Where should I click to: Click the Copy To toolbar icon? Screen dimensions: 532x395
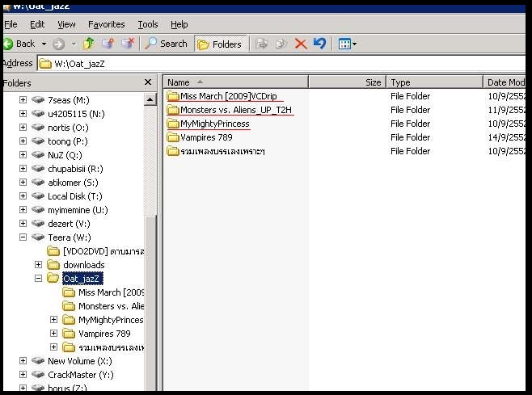[281, 44]
